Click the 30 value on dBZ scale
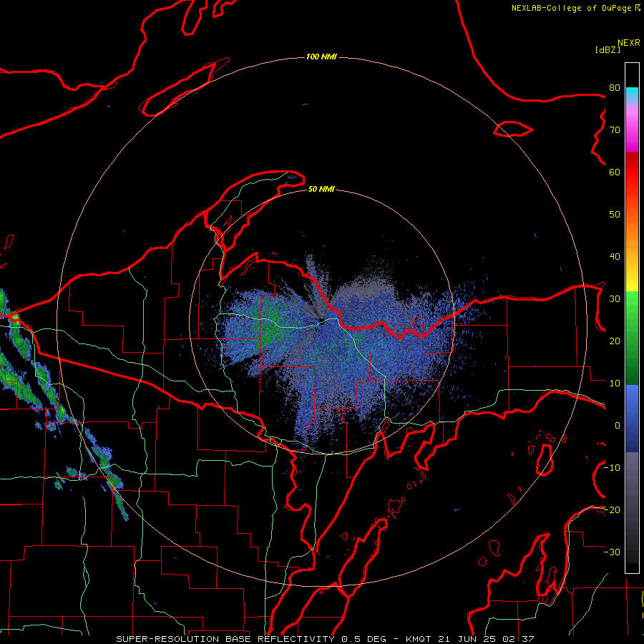 (x=615, y=299)
